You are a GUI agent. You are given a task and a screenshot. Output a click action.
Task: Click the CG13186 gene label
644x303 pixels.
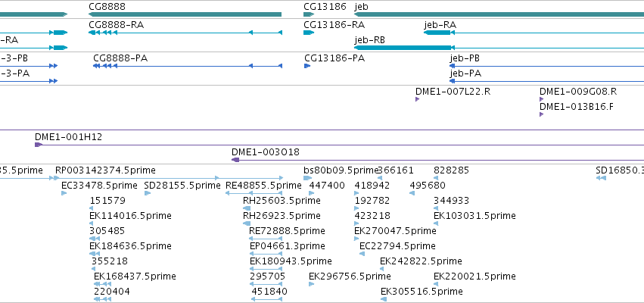[x=325, y=7]
